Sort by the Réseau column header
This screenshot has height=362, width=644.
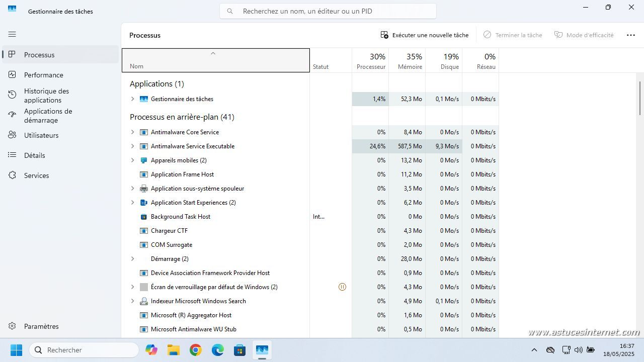point(480,60)
